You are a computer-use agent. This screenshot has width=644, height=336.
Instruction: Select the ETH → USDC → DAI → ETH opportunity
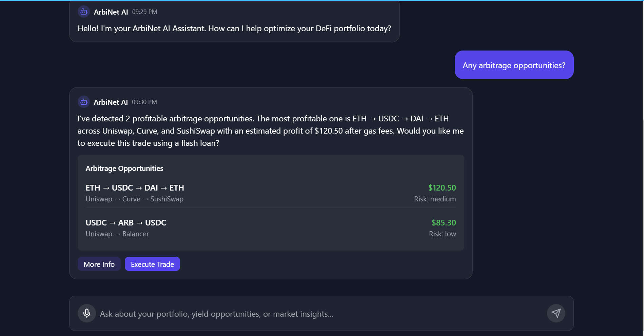click(x=135, y=188)
